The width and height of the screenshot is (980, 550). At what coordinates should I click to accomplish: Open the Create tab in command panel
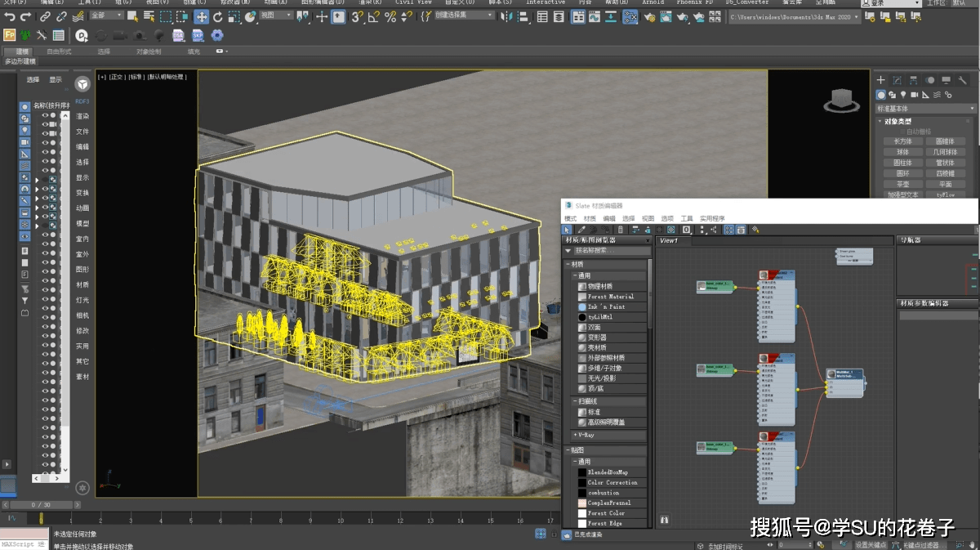point(880,80)
